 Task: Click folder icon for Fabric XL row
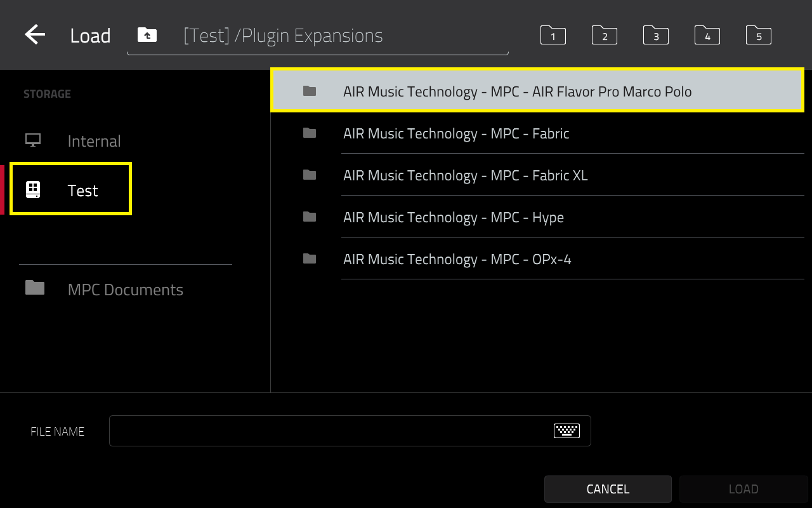[x=310, y=175]
